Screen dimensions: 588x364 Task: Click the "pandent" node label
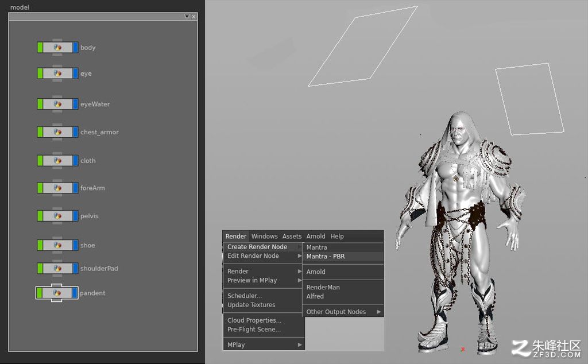tap(92, 293)
